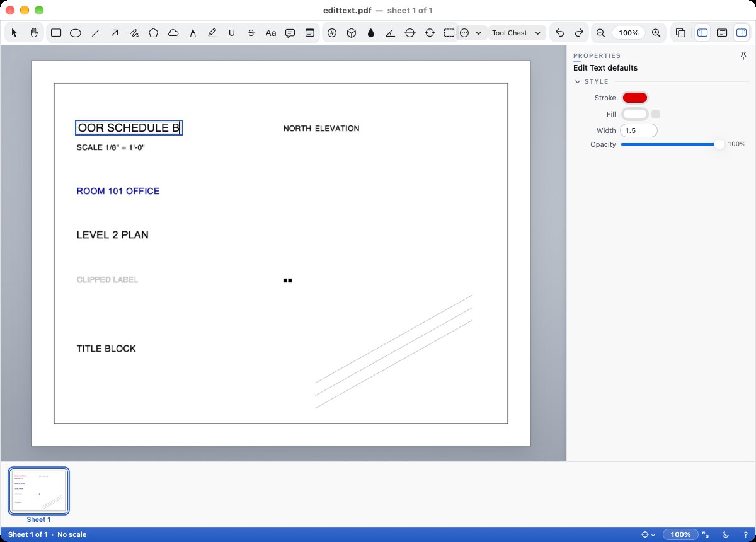The width and height of the screenshot is (756, 542).
Task: Select the cloud markup tool
Action: tap(173, 33)
